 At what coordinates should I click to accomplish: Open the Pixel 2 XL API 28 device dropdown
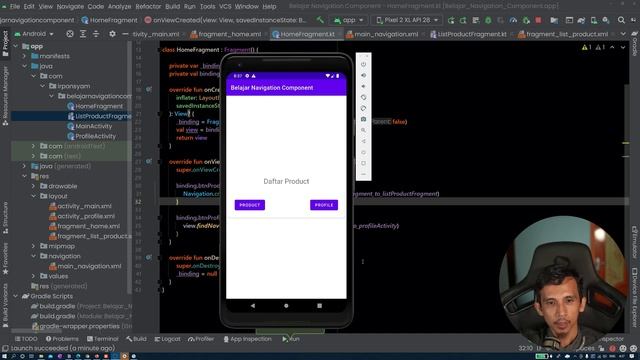point(407,20)
